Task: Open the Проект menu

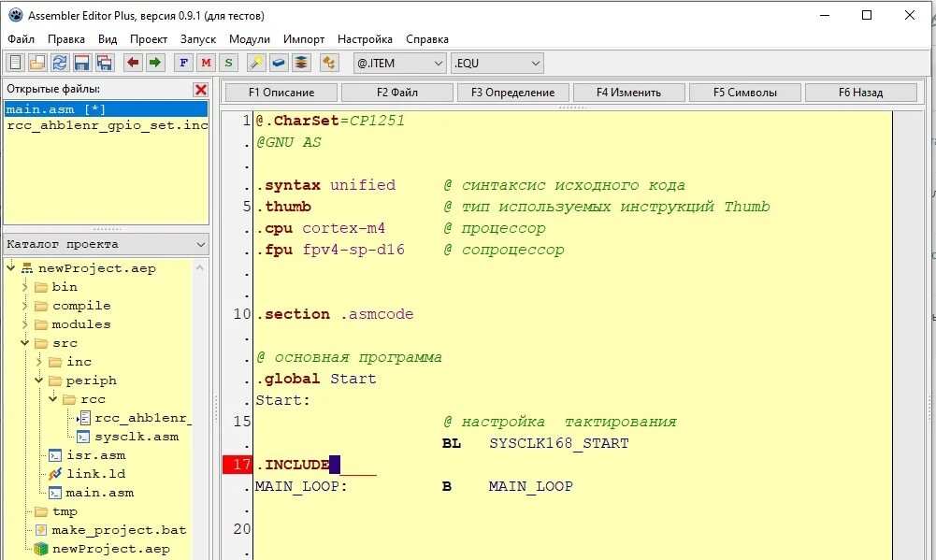Action: tap(149, 39)
